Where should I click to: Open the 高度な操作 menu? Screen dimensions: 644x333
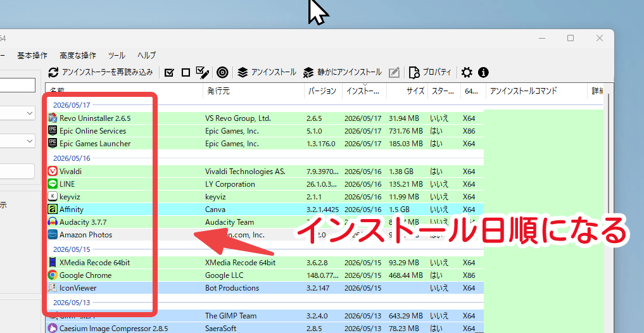coord(78,56)
